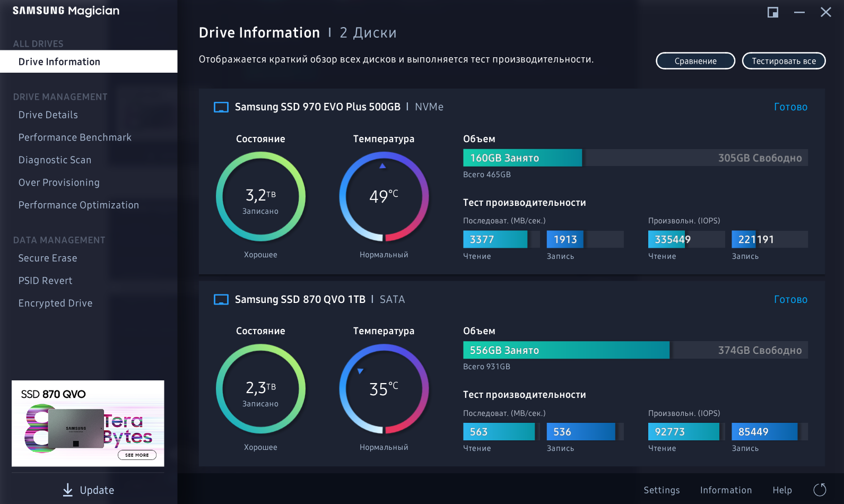Click the 35°C temperature gauge

click(384, 389)
